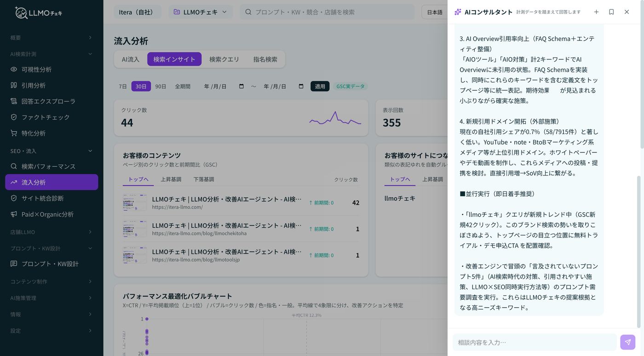This screenshot has height=356, width=644.
Task: Open Paid×Organic分析 megaphone icon
Action: (x=14, y=214)
